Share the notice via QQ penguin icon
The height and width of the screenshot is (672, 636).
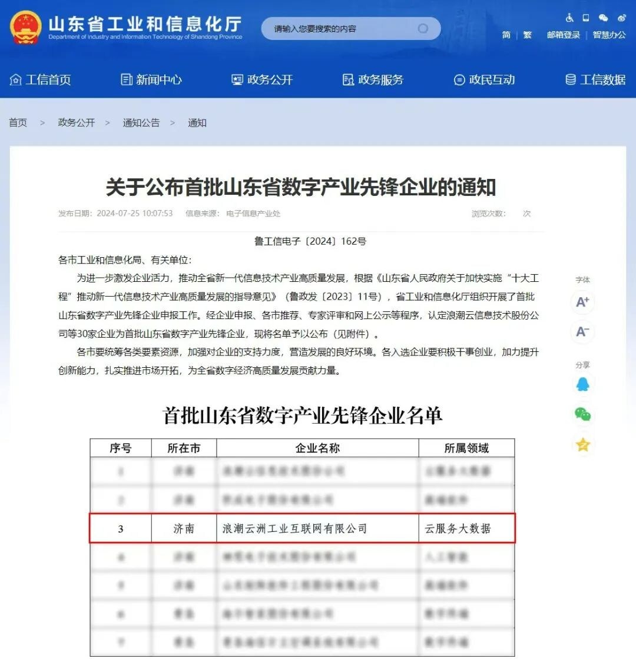(582, 385)
